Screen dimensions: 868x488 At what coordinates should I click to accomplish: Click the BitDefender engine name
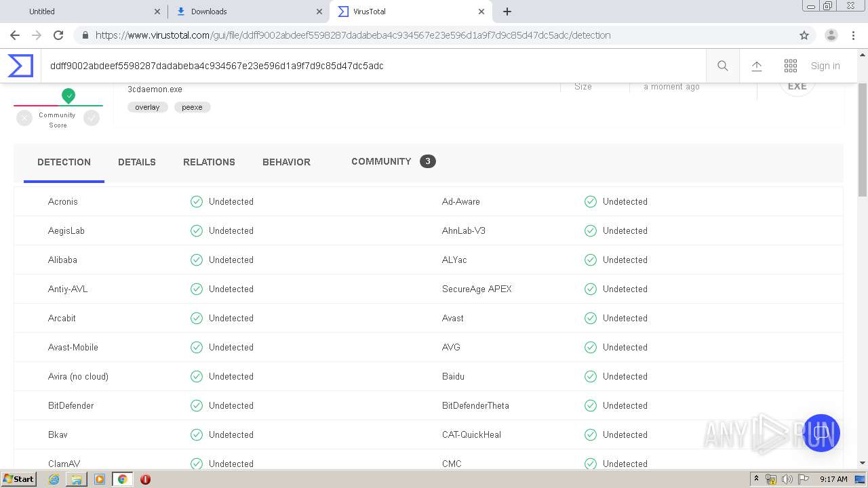(71, 405)
